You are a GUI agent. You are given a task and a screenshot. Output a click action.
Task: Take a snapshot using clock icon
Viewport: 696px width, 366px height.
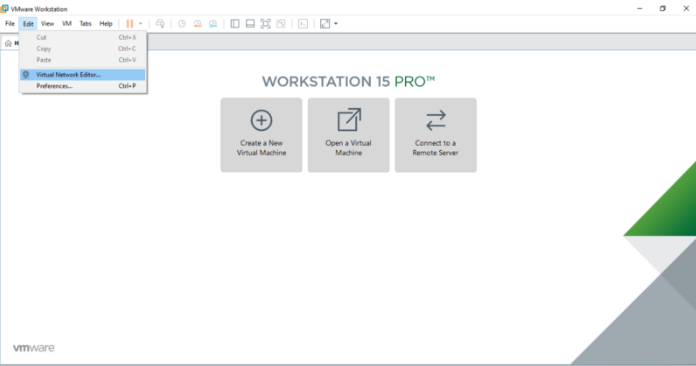tap(182, 24)
